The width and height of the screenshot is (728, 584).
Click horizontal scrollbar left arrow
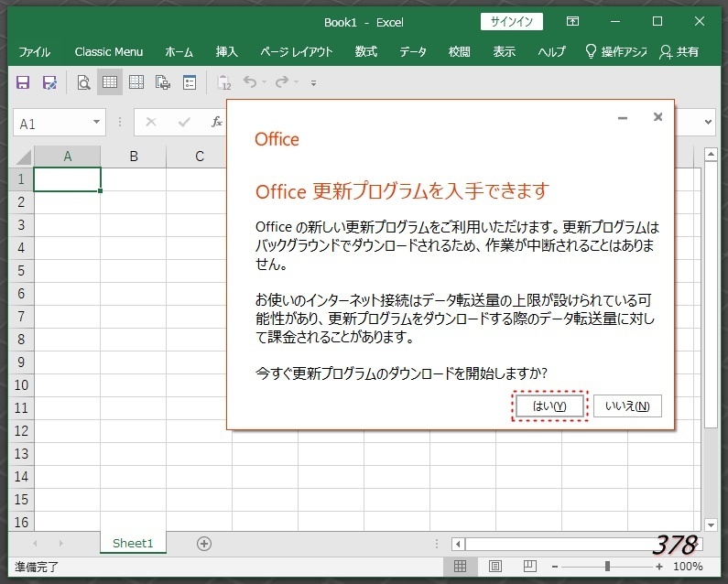(458, 544)
